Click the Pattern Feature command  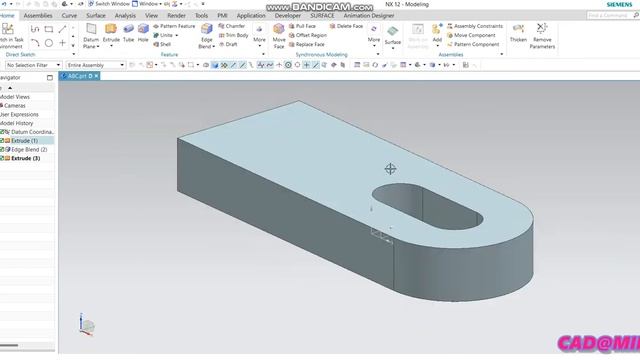[x=174, y=26]
